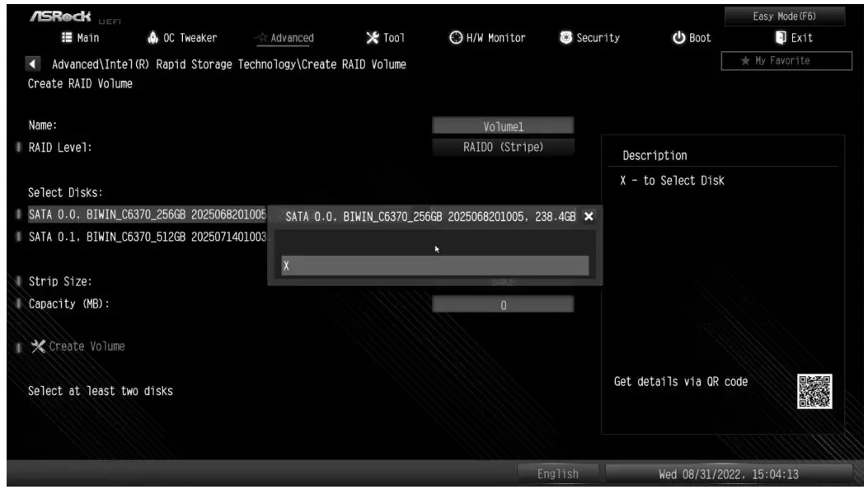Click the OC Tweaker rocket icon
The width and height of the screenshot is (868, 494).
(152, 37)
